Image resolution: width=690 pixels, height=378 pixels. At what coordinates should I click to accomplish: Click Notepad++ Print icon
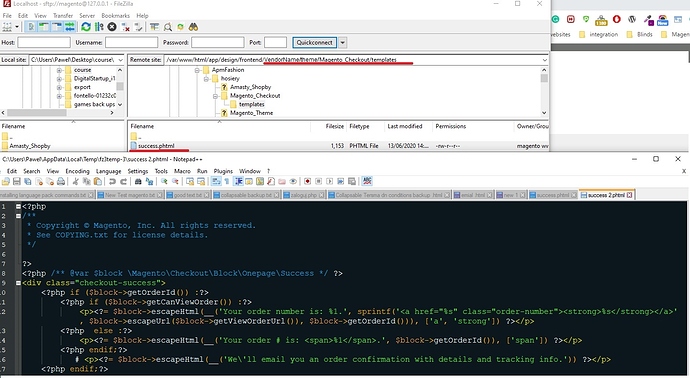pyautogui.click(x=61, y=181)
